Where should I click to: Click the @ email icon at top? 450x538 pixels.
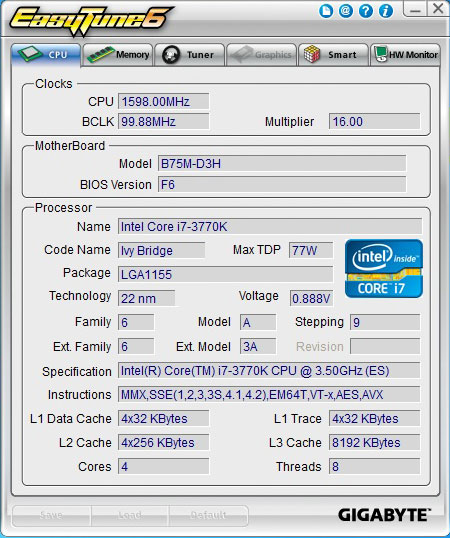[x=346, y=11]
